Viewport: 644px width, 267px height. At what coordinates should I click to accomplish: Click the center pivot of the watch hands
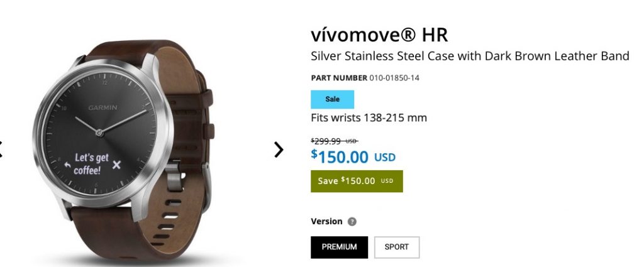point(99,132)
